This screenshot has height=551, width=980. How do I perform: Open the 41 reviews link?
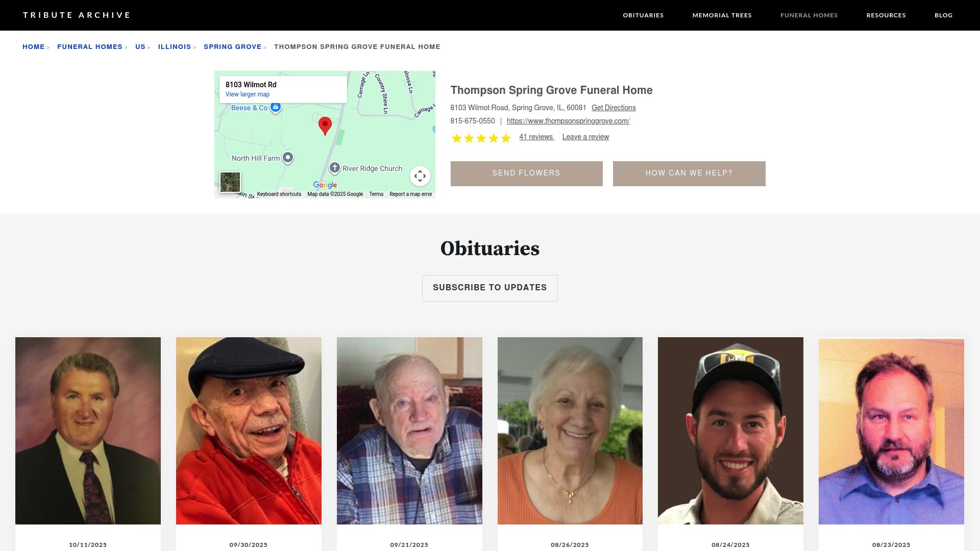coord(536,137)
